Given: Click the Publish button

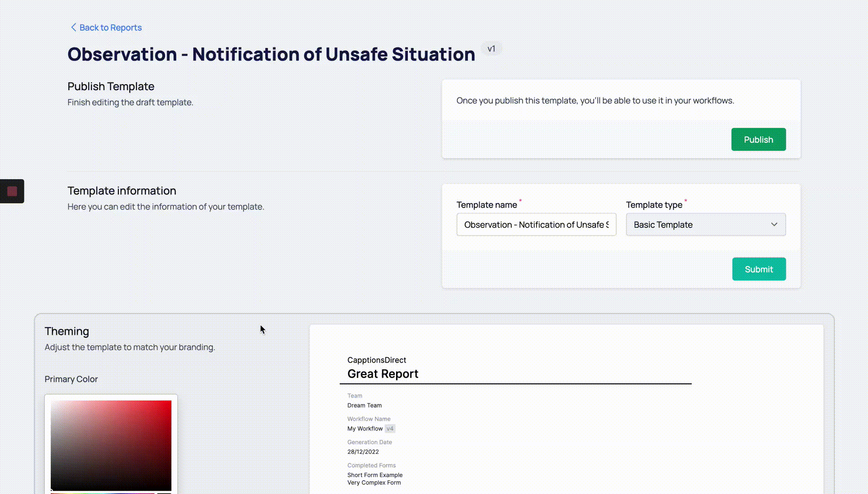Looking at the screenshot, I should click(758, 140).
